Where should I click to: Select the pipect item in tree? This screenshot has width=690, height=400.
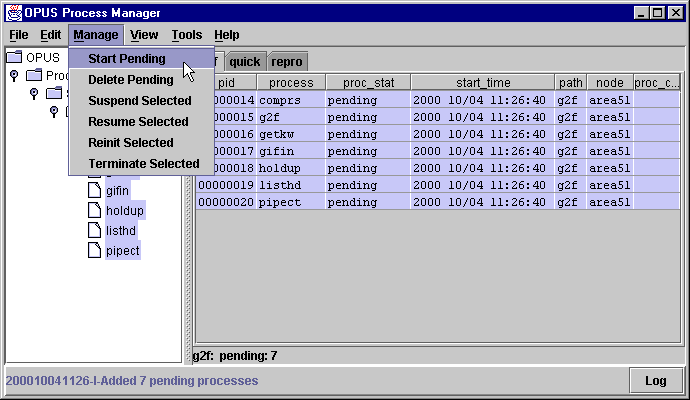[x=124, y=250]
